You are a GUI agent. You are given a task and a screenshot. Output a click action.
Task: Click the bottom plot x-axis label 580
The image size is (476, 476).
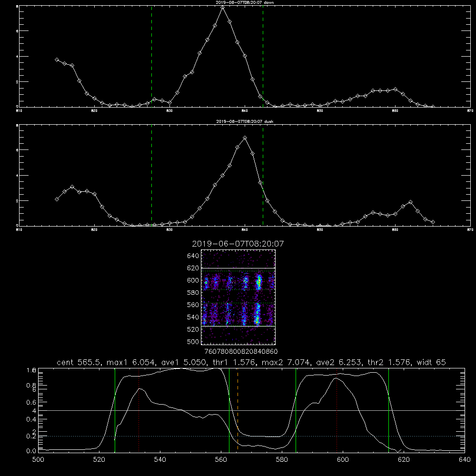282,460
